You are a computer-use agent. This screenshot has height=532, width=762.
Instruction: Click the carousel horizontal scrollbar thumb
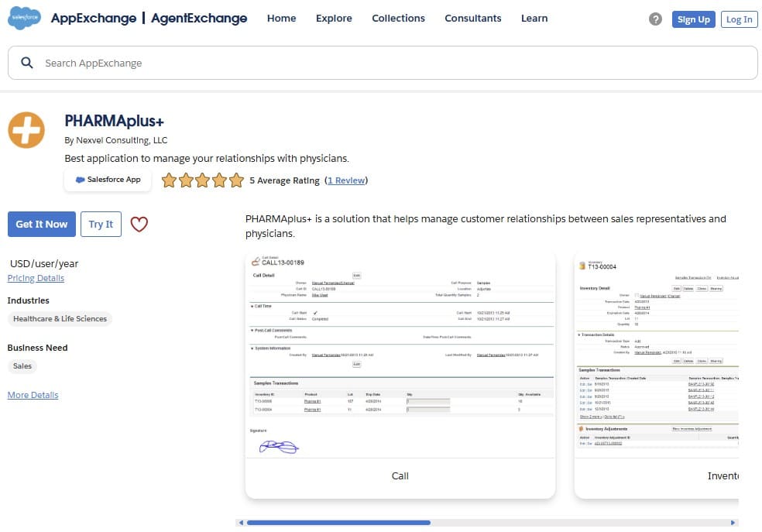click(338, 523)
